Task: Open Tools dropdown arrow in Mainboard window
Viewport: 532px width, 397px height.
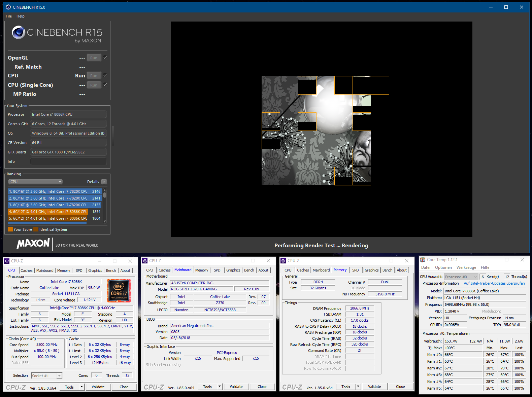Action: coord(220,387)
